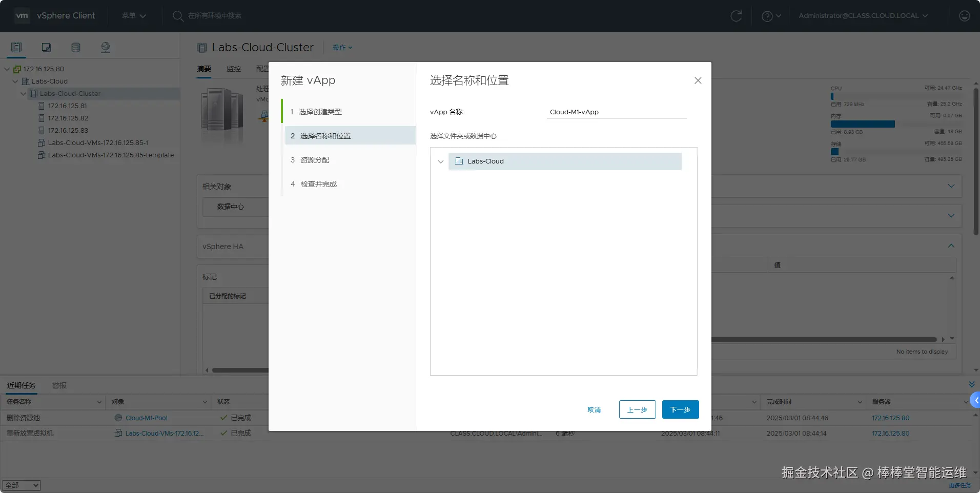Click the Labs-Cloud-Cluster title icon
Image resolution: width=980 pixels, height=493 pixels.
point(202,48)
